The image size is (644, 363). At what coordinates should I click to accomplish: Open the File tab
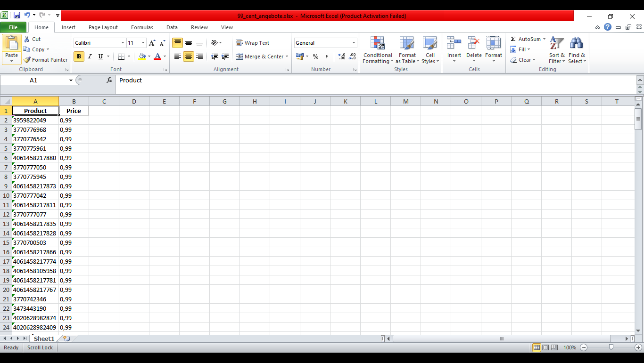click(13, 27)
